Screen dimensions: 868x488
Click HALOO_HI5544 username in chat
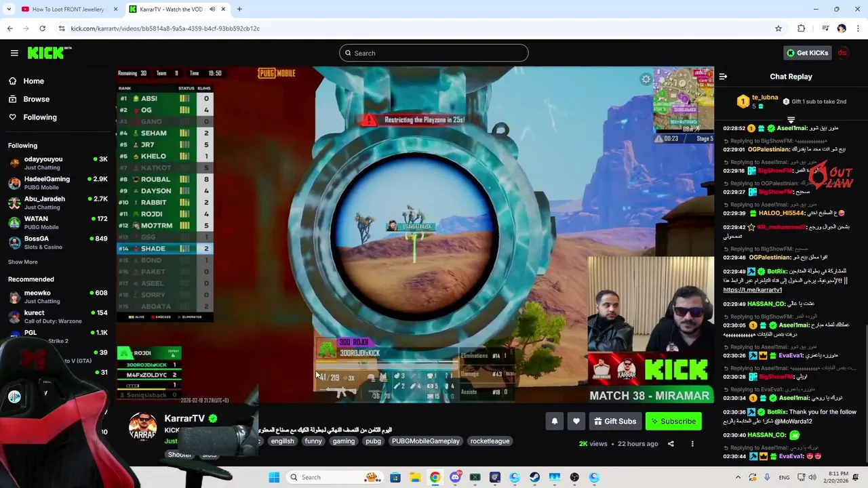[x=781, y=213]
